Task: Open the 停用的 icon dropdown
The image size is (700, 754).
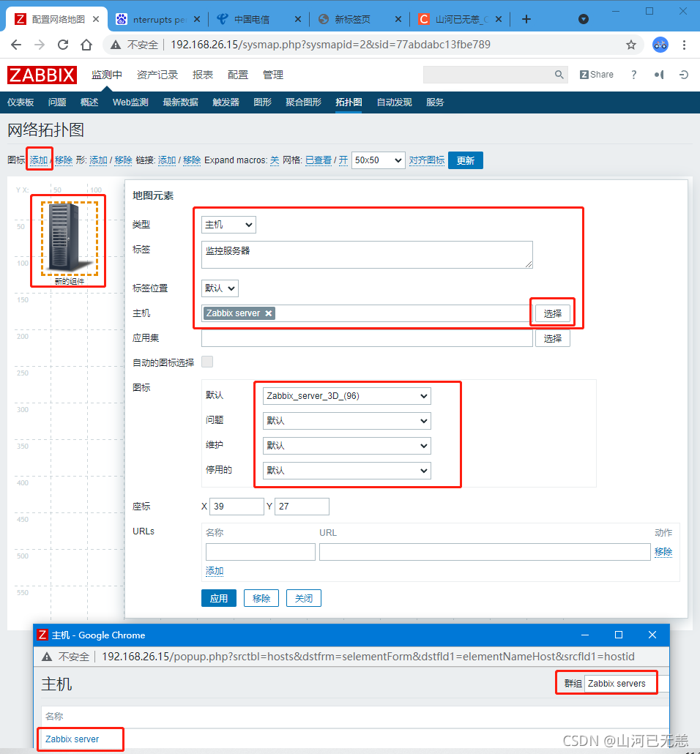Action: click(x=347, y=471)
